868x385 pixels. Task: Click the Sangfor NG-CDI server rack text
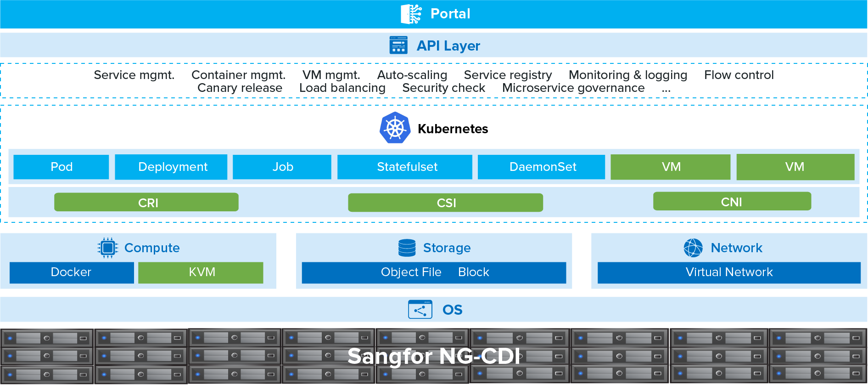(434, 356)
